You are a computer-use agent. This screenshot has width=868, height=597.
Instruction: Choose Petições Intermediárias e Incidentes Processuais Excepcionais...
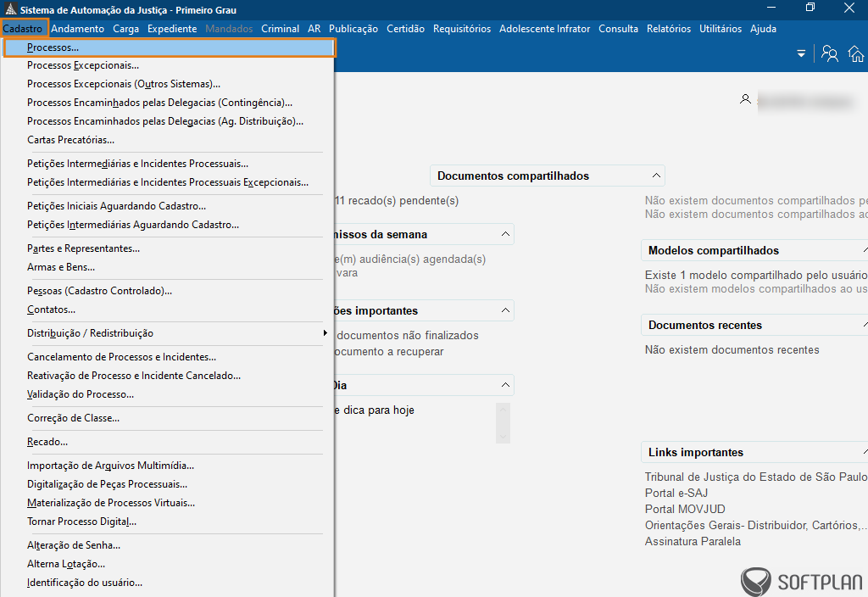tap(168, 182)
